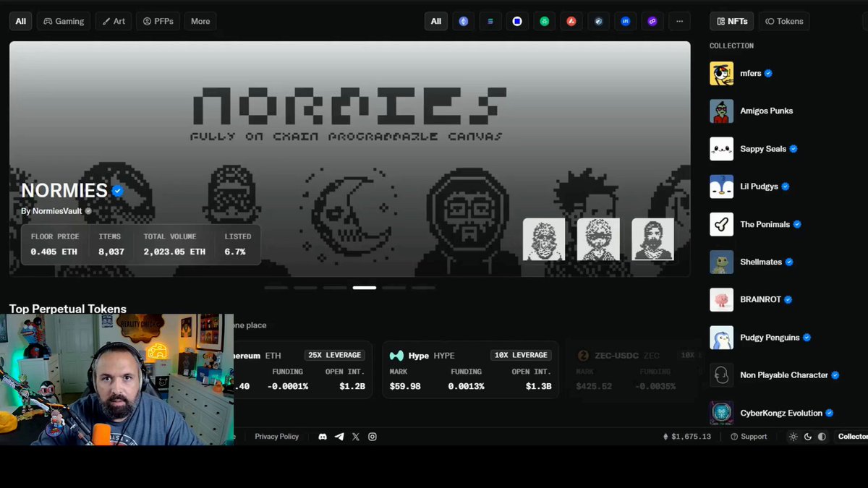868x488 pixels.
Task: Filter by the Solana chain icon
Action: [490, 21]
